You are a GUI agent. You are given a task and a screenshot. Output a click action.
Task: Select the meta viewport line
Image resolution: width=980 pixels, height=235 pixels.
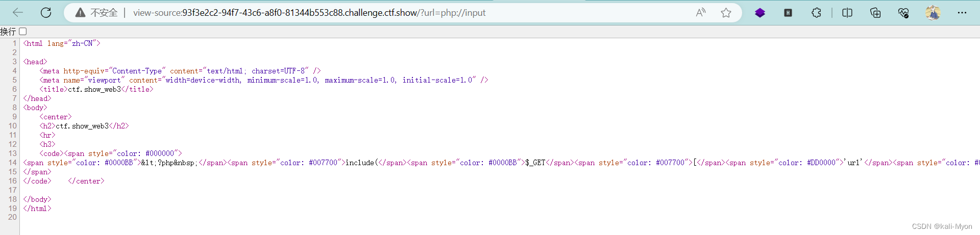tap(264, 80)
